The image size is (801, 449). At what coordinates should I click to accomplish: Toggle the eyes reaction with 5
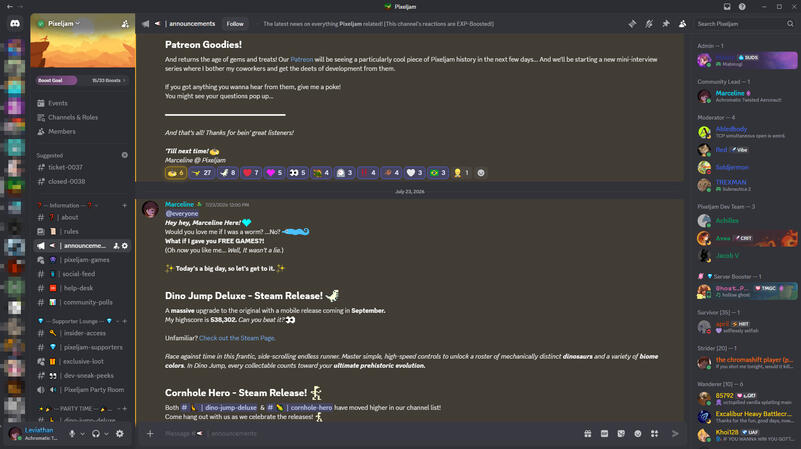297,173
